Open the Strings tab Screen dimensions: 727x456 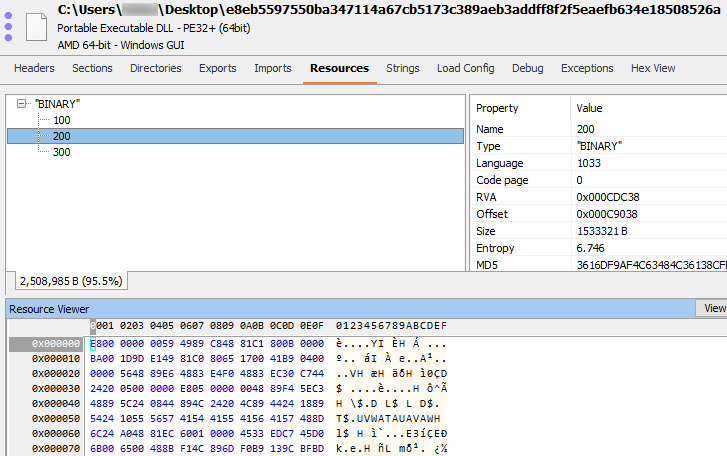[402, 69]
